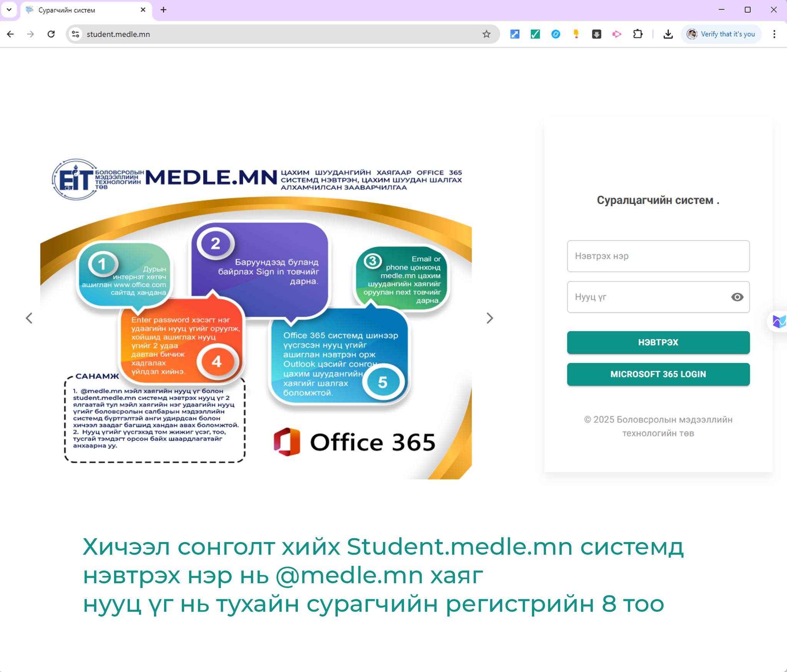The width and height of the screenshot is (787, 672).
Task: Maximize the browser window
Action: coord(747,10)
